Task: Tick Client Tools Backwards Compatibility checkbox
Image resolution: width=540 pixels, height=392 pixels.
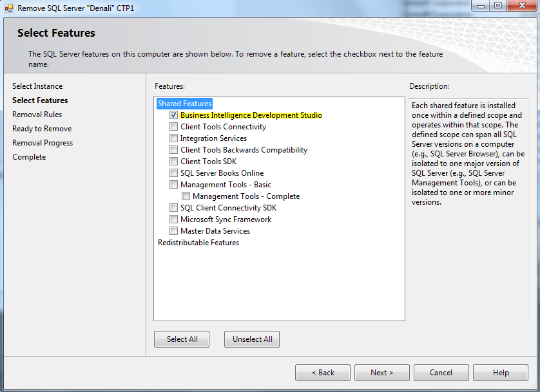Action: 173,150
